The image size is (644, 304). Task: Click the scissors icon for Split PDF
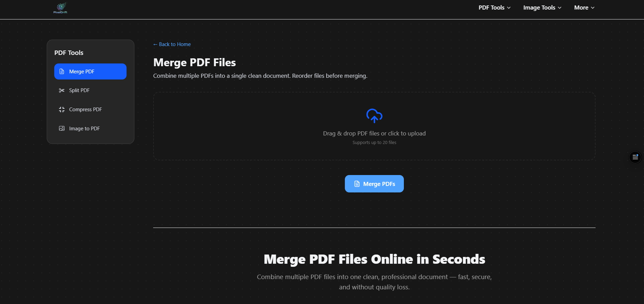point(62,90)
